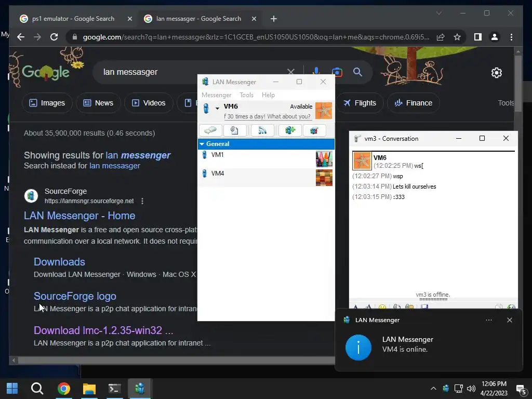Show hidden system tray icons chevron
This screenshot has height=399, width=532.
tap(433, 389)
